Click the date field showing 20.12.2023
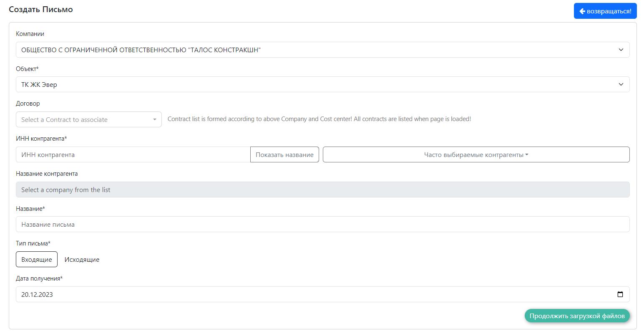644x334 pixels. click(322, 294)
